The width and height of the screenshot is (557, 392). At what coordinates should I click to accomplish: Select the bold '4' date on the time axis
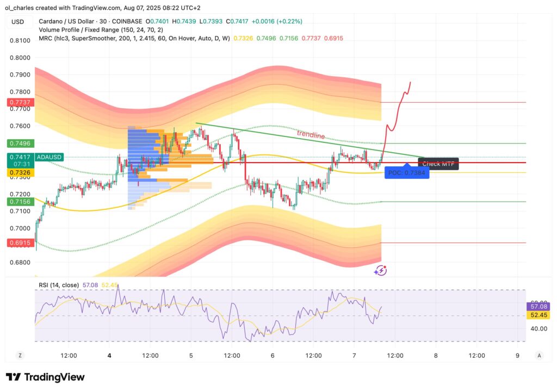click(109, 355)
